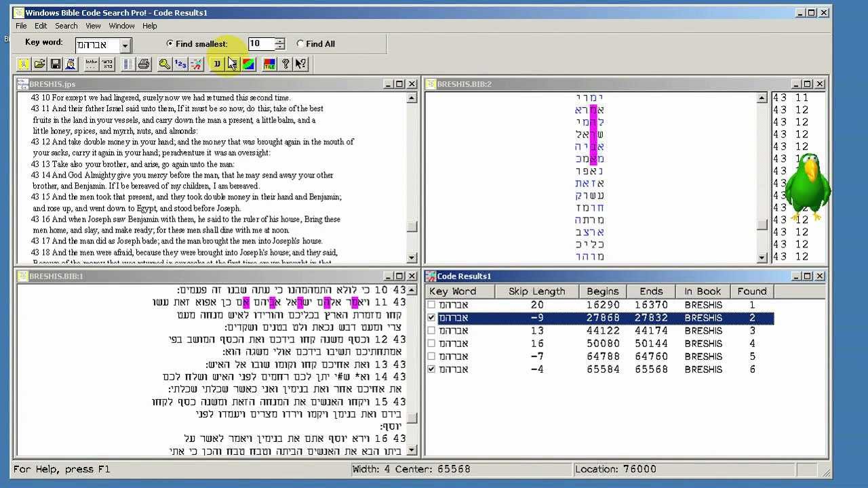Image resolution: width=868 pixels, height=488 pixels.
Task: Click the key search toolbar icon
Action: coord(165,64)
